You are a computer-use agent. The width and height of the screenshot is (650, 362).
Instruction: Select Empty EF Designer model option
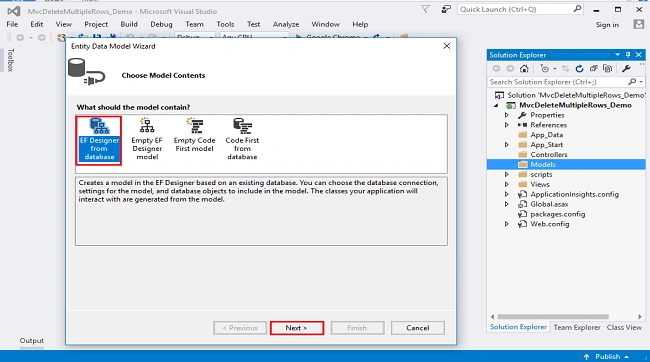tap(147, 140)
